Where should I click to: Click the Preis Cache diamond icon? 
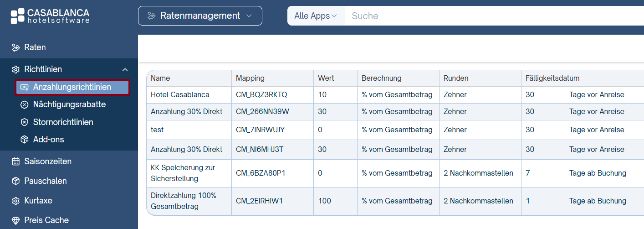(16, 220)
